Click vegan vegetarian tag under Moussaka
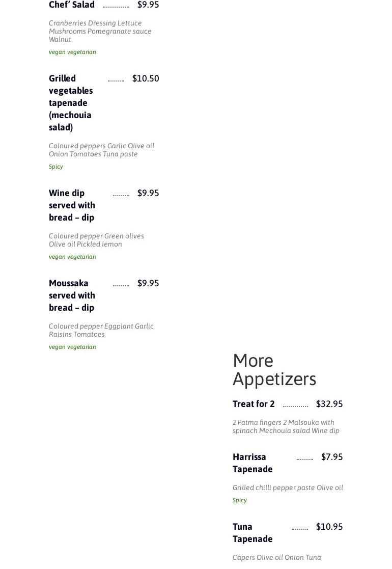Image resolution: width=392 pixels, height=569 pixels. click(x=72, y=347)
